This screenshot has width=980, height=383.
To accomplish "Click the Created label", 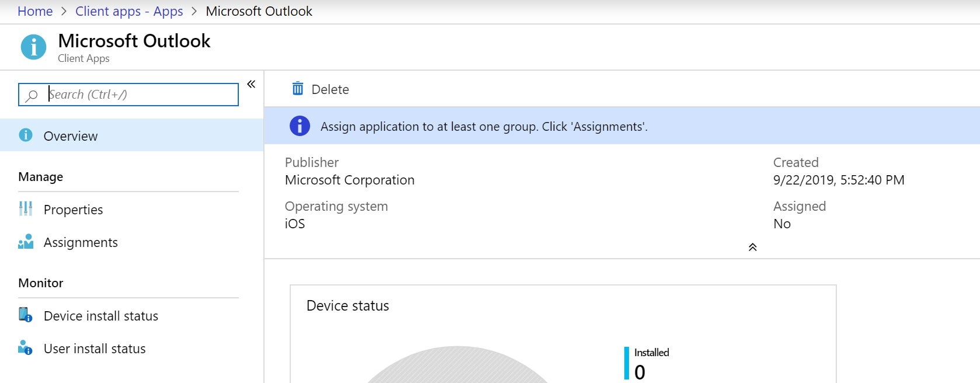I will pyautogui.click(x=796, y=162).
